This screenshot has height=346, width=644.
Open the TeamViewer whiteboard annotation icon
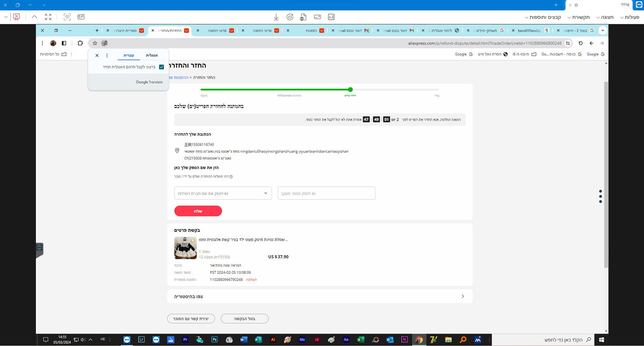(x=81, y=17)
